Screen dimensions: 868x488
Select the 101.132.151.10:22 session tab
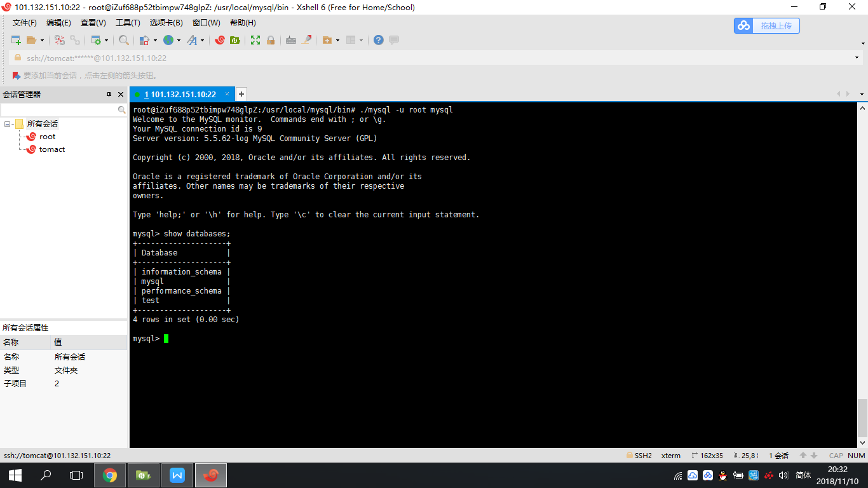point(181,94)
